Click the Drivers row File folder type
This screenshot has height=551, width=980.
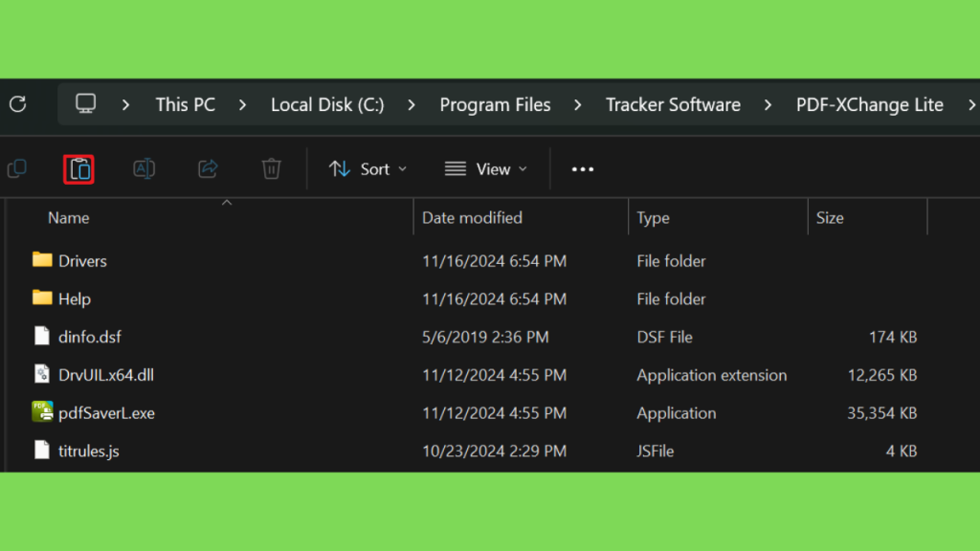[671, 260]
